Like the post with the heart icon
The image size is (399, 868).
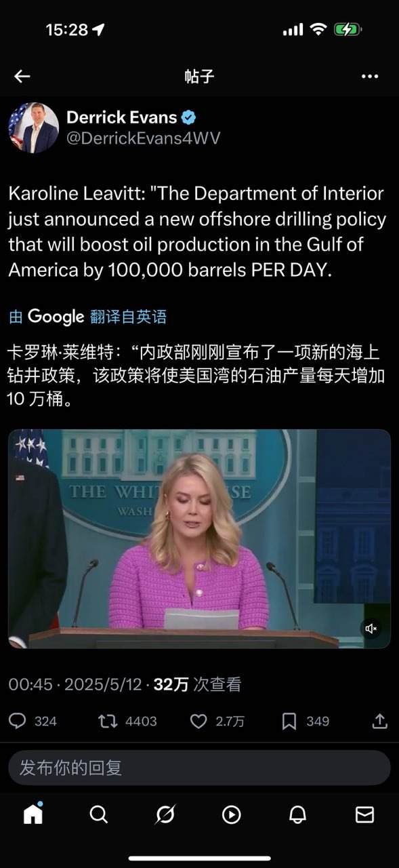[217, 721]
